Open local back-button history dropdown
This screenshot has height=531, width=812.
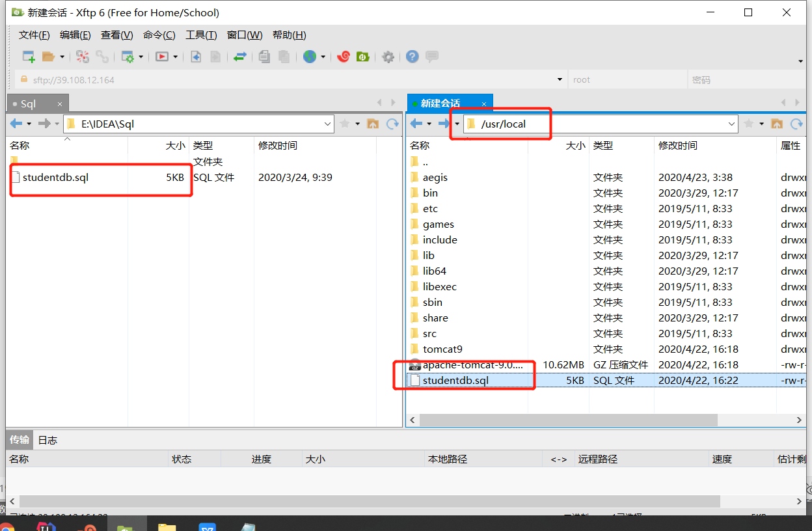coord(29,124)
